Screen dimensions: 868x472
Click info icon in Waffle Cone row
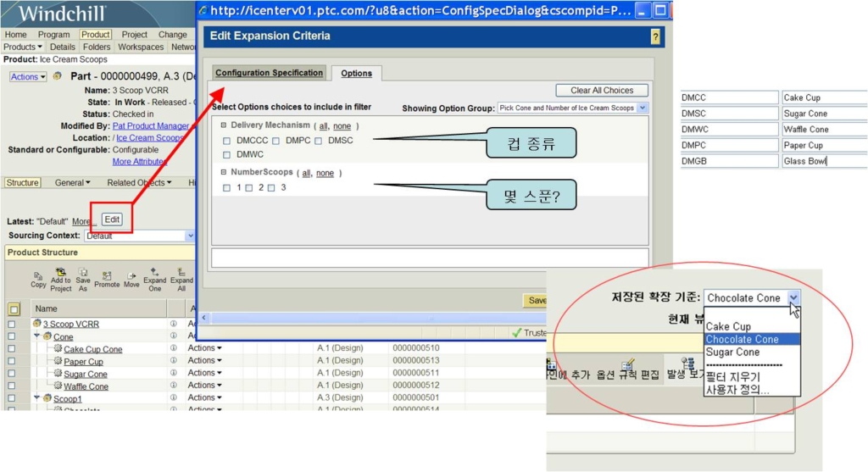pos(173,385)
